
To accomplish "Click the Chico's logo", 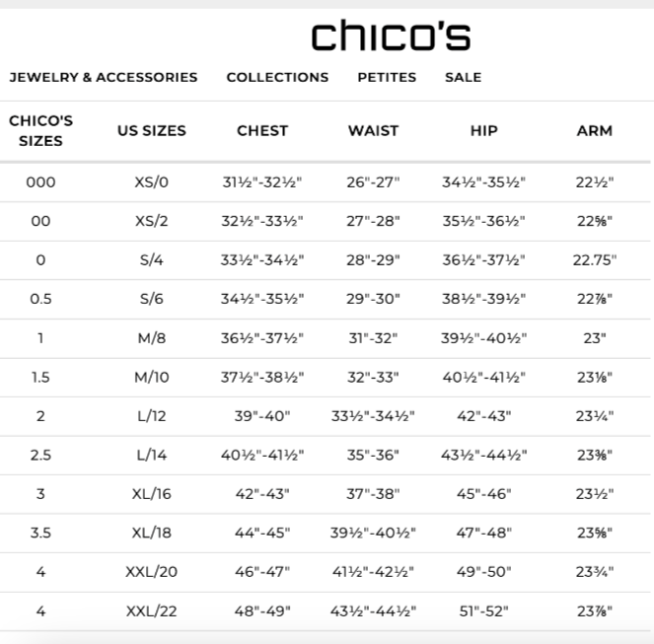I will pyautogui.click(x=391, y=36).
